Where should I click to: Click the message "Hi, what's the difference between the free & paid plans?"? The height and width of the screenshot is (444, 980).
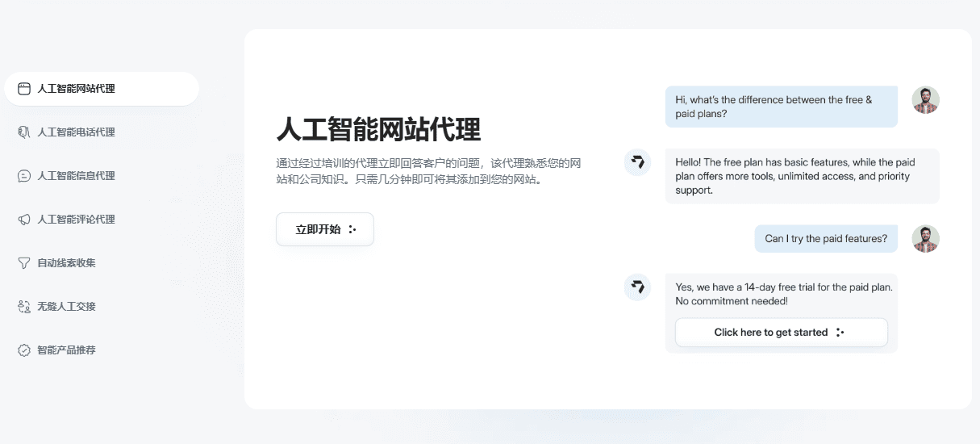click(x=782, y=107)
